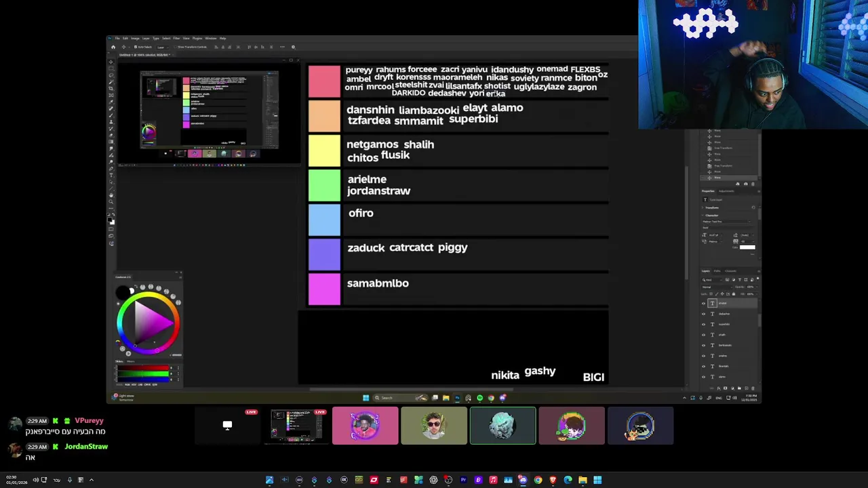Image resolution: width=868 pixels, height=488 pixels.
Task: Open the options bar gear settings
Action: tap(293, 47)
